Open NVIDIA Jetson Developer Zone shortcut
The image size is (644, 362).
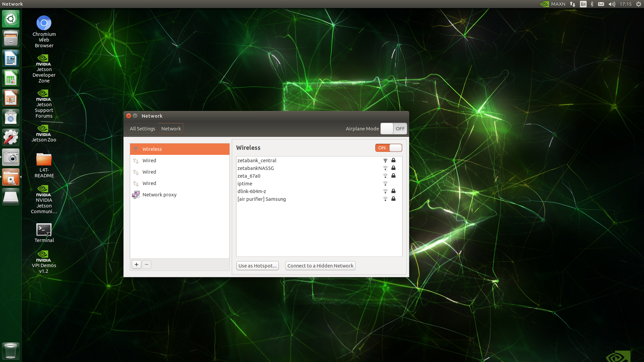pyautogui.click(x=44, y=68)
